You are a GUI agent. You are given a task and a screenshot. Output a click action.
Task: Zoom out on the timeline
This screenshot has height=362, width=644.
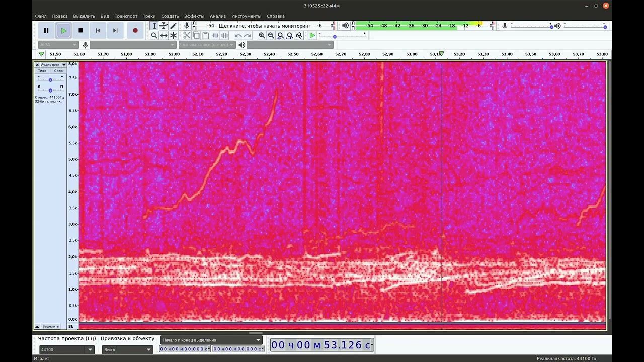271,35
